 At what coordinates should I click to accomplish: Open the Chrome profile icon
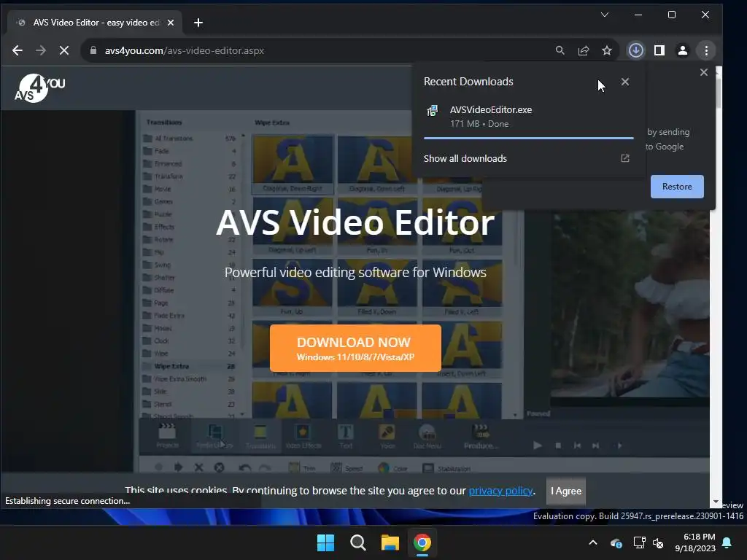click(683, 50)
